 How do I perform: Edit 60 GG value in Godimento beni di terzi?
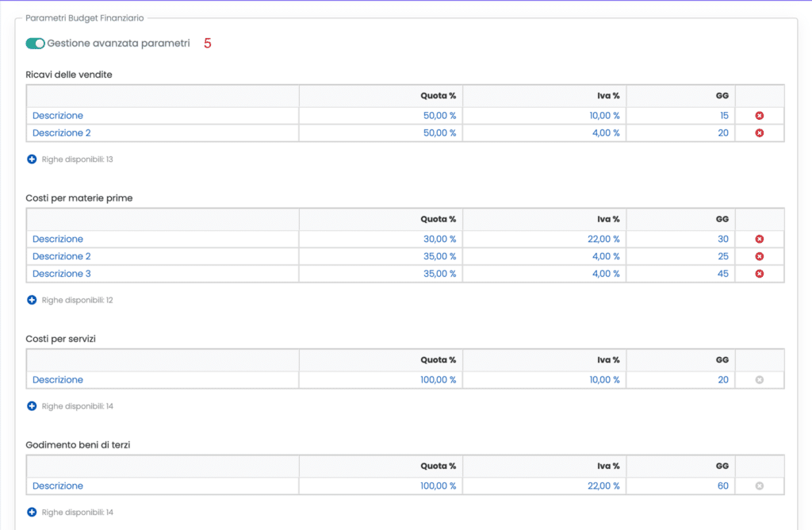click(x=722, y=486)
